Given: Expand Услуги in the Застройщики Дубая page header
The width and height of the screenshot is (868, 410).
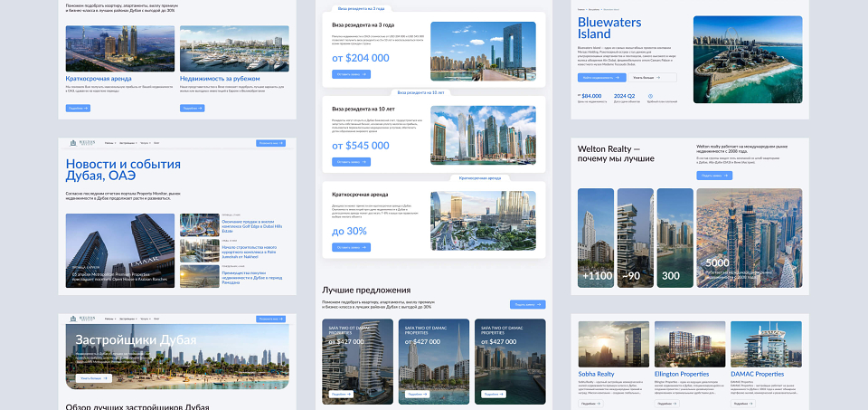Looking at the screenshot, I should [x=145, y=319].
